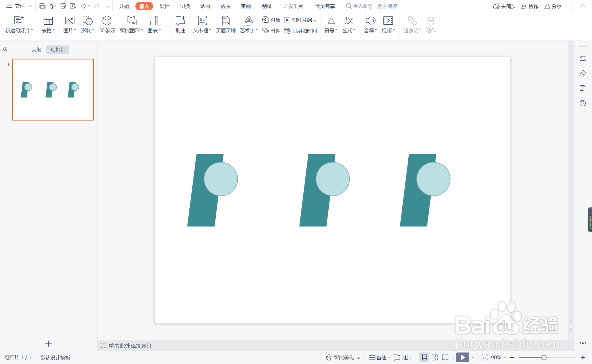Open the 页眉页脚 header footer tool
This screenshot has width=592, height=364.
pos(226,24)
